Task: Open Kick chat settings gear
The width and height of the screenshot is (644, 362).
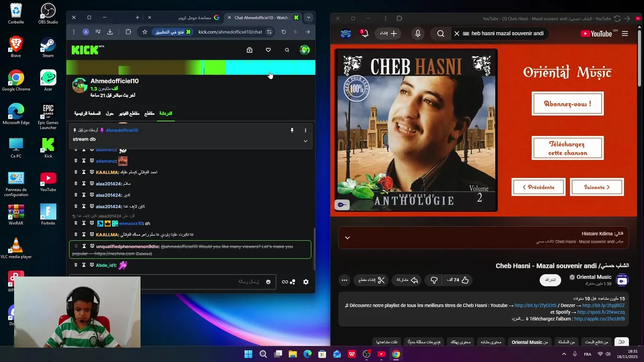Action: click(306, 282)
